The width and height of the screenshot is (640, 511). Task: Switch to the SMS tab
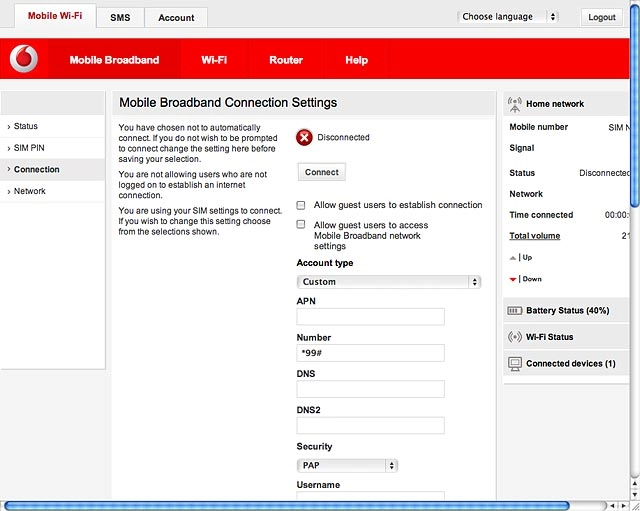coord(120,18)
